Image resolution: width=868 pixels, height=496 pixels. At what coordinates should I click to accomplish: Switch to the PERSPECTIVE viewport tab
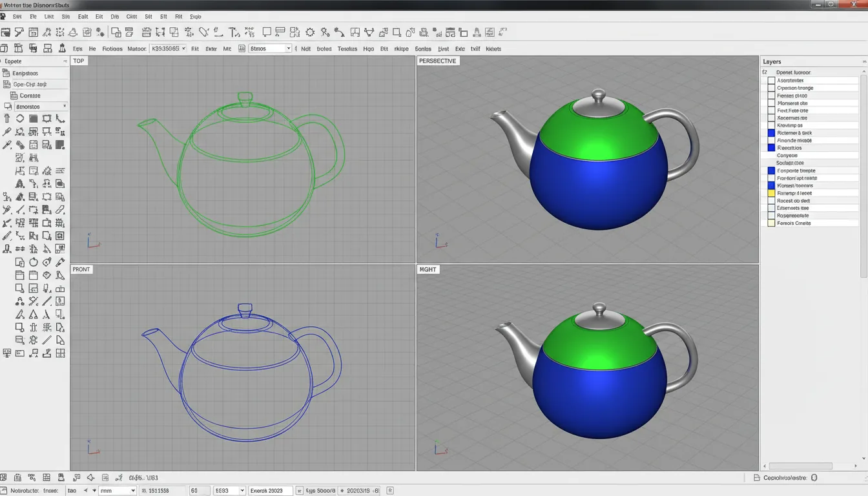click(439, 60)
